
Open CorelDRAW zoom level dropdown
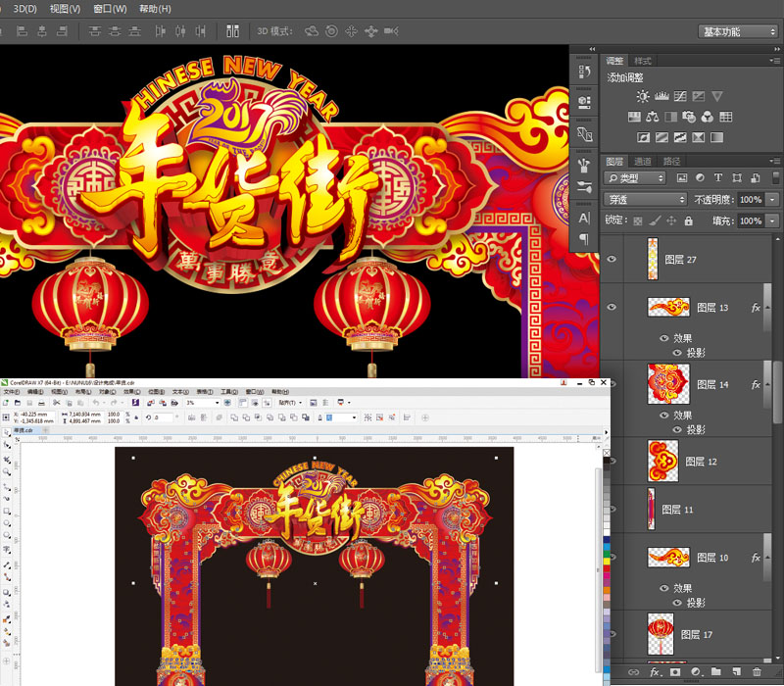pos(217,403)
